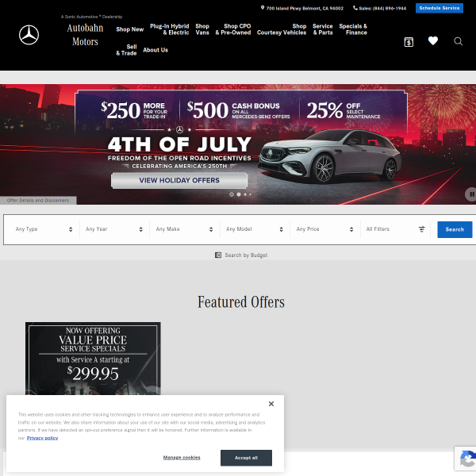Click the $500 Cash Bonus banner text

pos(238,110)
